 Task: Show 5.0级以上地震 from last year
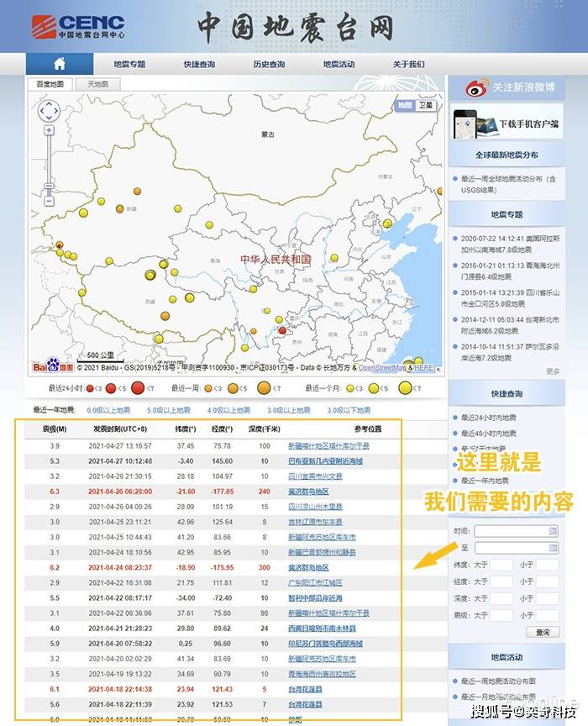[169, 410]
